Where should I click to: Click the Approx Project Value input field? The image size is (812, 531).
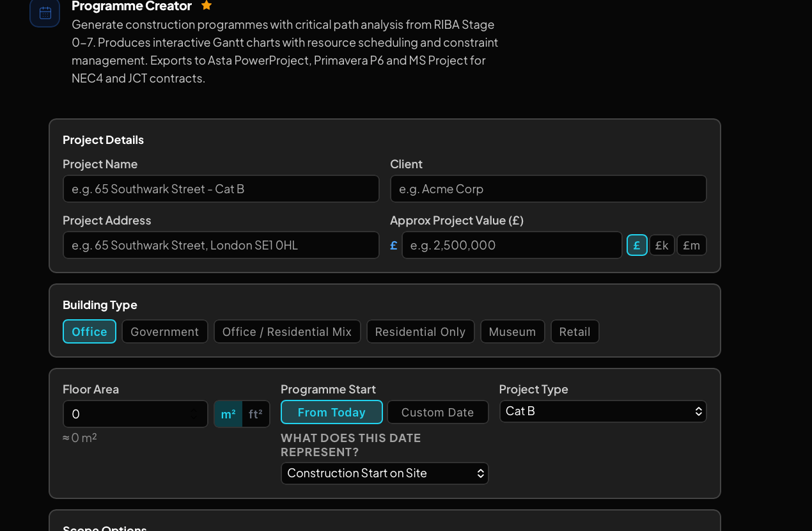(512, 245)
